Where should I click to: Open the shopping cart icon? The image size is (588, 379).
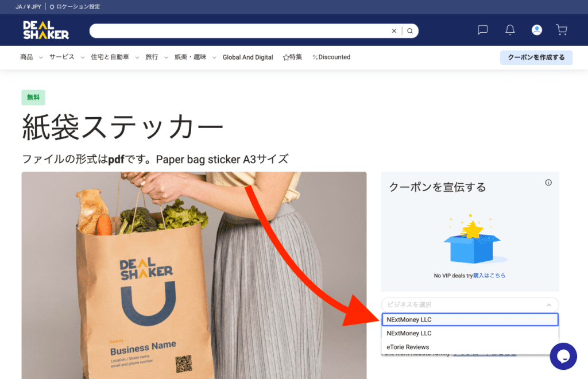pyautogui.click(x=562, y=30)
